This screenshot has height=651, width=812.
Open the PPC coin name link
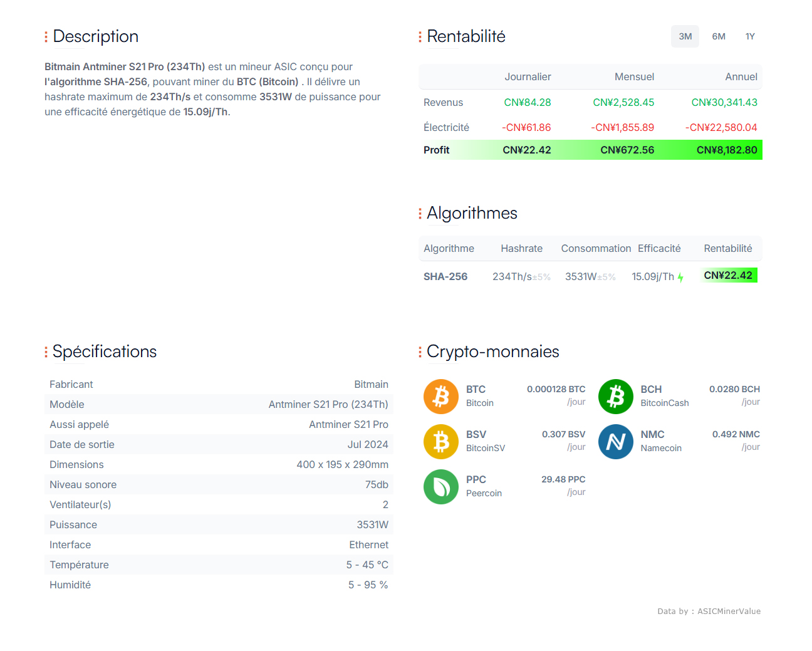pos(476,479)
